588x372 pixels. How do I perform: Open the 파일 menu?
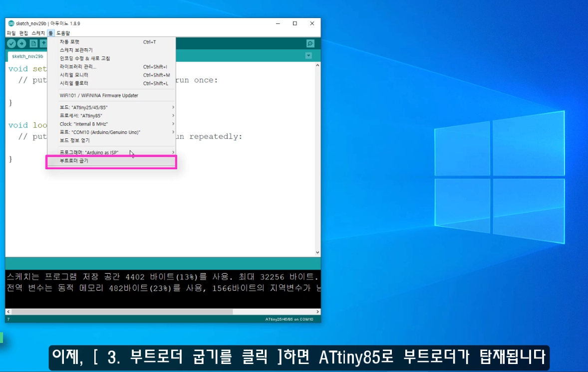pos(11,33)
